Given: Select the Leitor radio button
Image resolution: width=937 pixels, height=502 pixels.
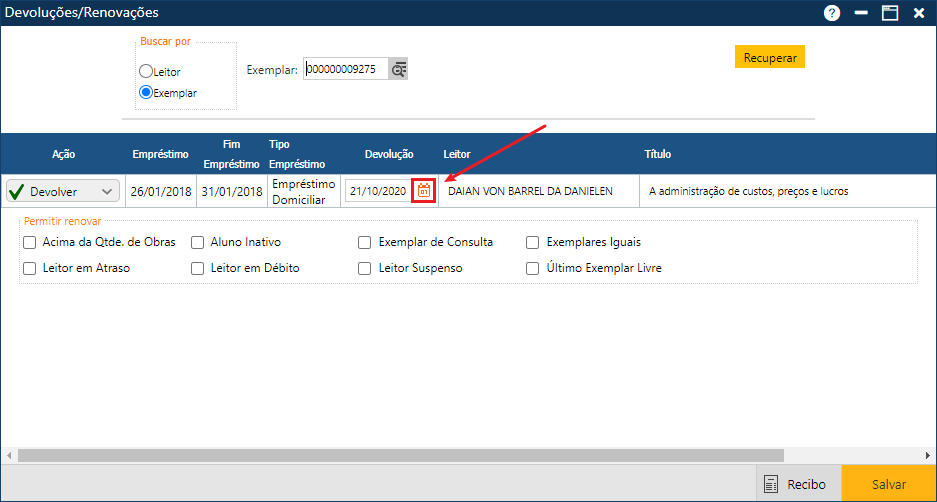Looking at the screenshot, I should [x=146, y=72].
